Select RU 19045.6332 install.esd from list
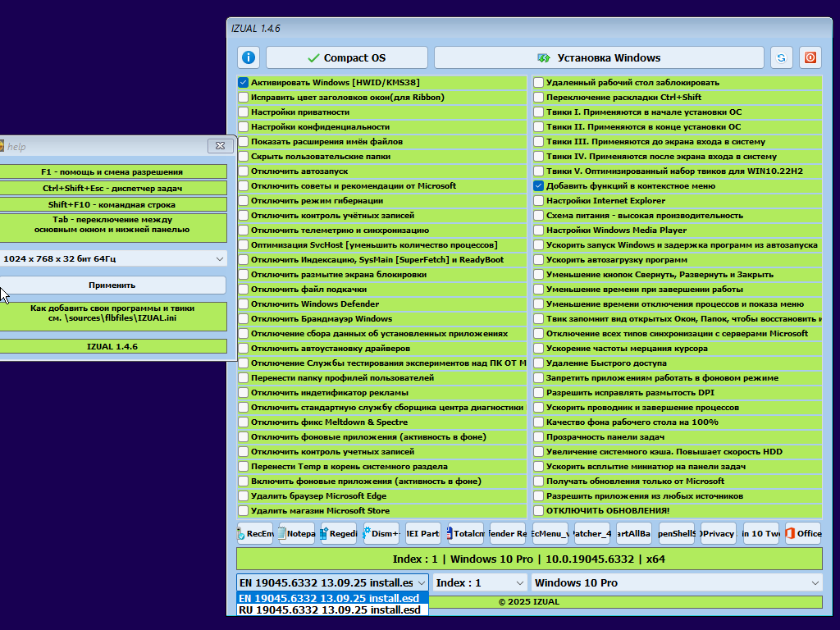The width and height of the screenshot is (840, 630). pos(330,610)
